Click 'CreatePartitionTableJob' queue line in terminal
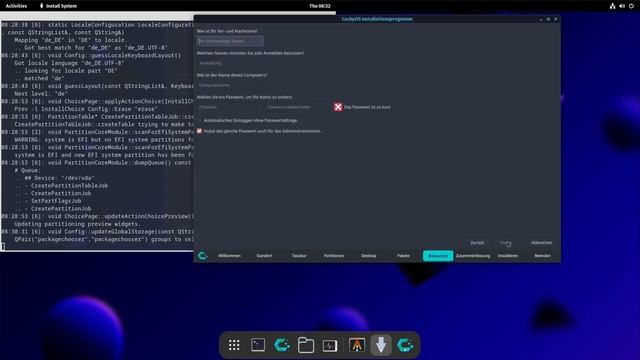Image resolution: width=640 pixels, height=360 pixels. point(69,185)
